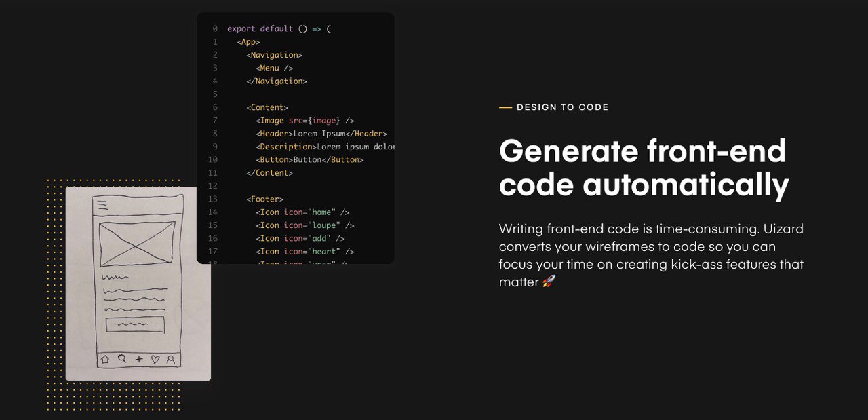Click the Icon icon="loupe" code line

click(x=305, y=225)
